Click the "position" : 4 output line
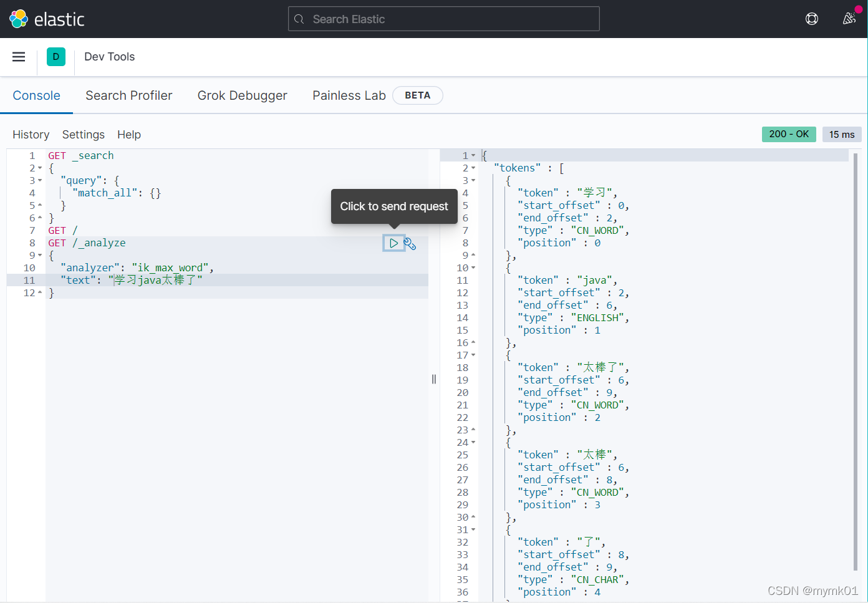 pyautogui.click(x=559, y=592)
